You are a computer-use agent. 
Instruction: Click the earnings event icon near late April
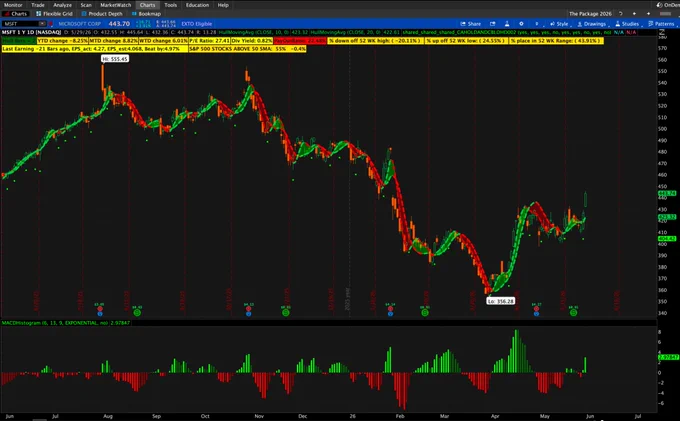[536, 311]
